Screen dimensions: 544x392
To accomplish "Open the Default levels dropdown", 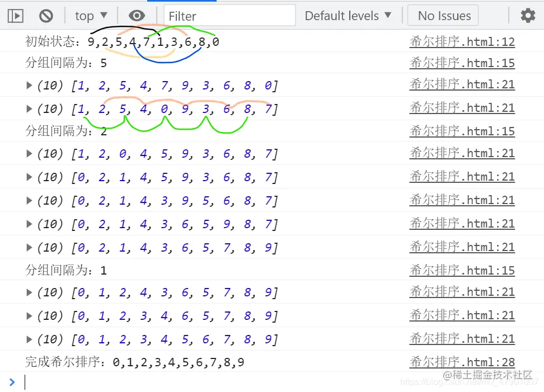I will pos(348,16).
